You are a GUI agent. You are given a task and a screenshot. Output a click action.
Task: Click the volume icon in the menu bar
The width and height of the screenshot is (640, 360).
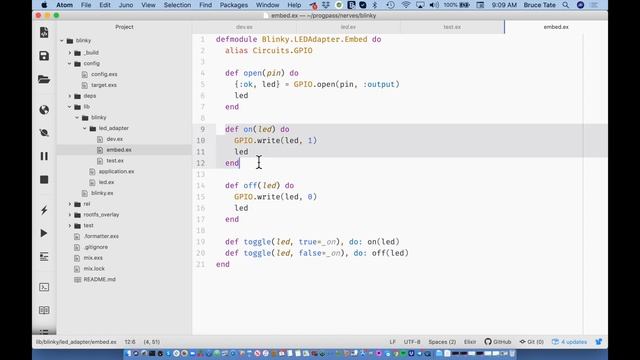(434, 5)
